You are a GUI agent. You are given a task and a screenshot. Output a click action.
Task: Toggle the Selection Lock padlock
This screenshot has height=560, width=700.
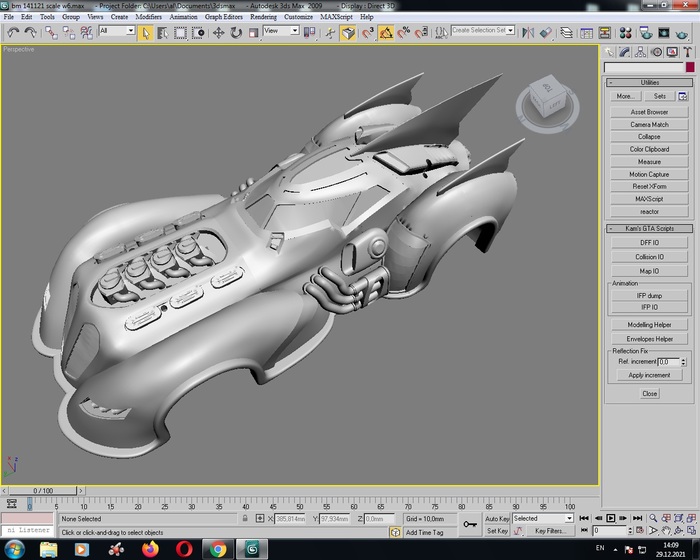click(245, 518)
